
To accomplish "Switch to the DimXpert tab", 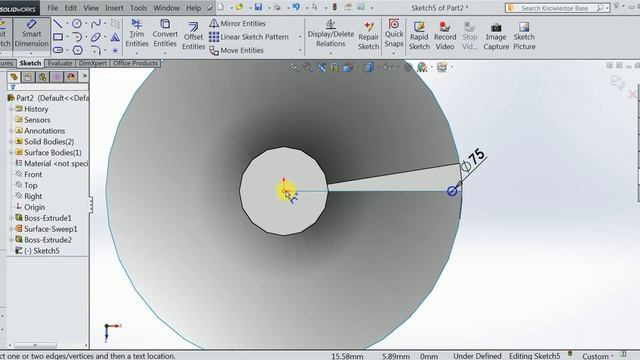I will pyautogui.click(x=93, y=63).
